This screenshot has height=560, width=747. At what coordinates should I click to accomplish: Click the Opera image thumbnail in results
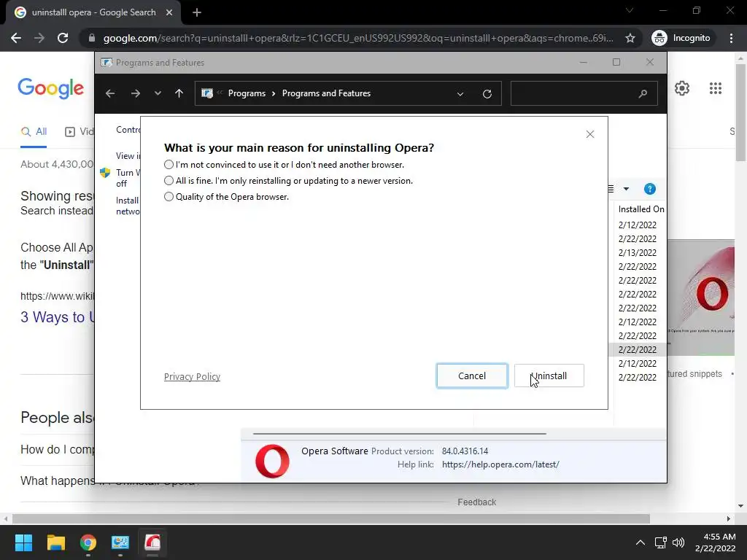coord(701,297)
